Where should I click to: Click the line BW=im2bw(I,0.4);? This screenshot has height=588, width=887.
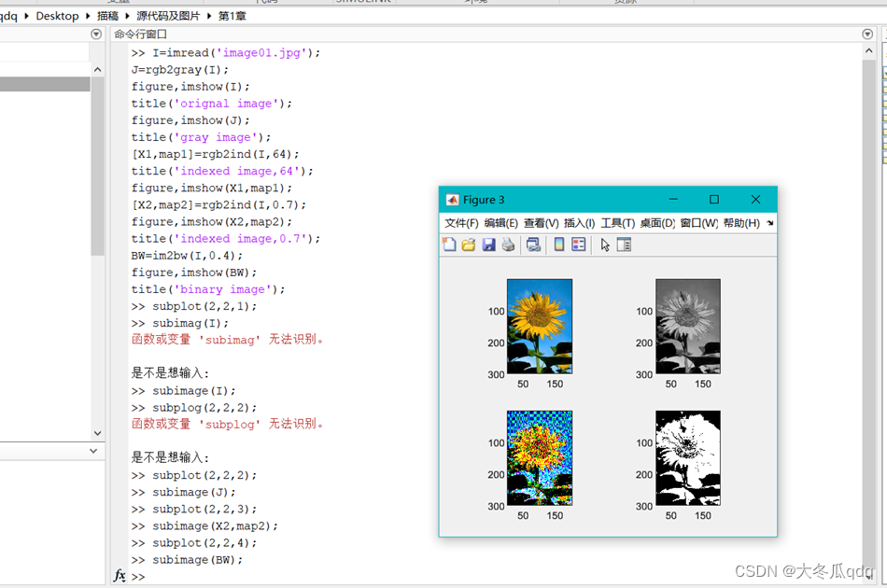point(187,256)
